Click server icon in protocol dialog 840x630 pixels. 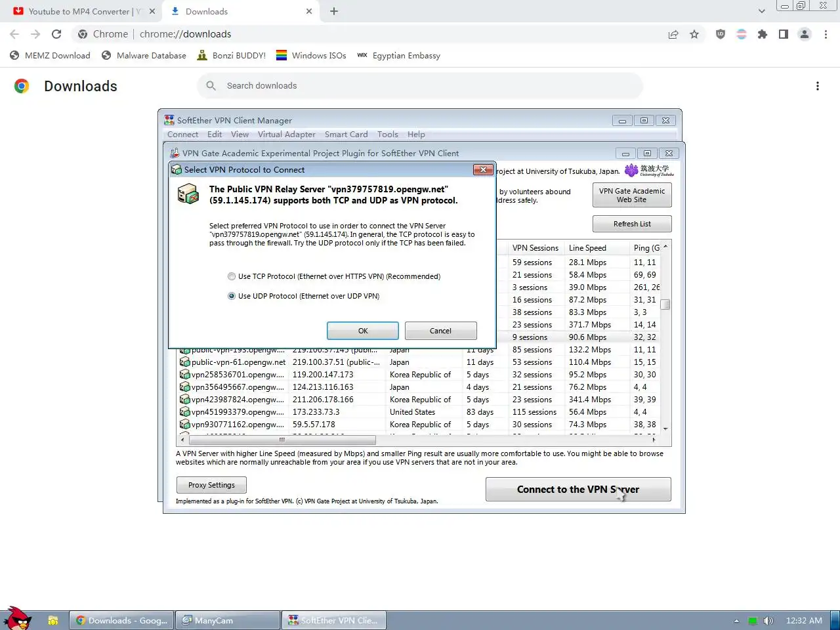pyautogui.click(x=188, y=194)
